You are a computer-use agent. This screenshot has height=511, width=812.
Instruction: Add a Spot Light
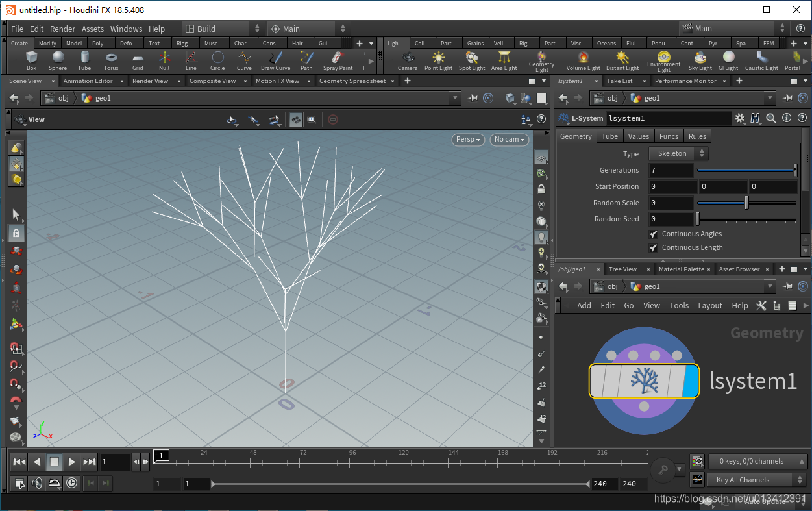(x=472, y=61)
